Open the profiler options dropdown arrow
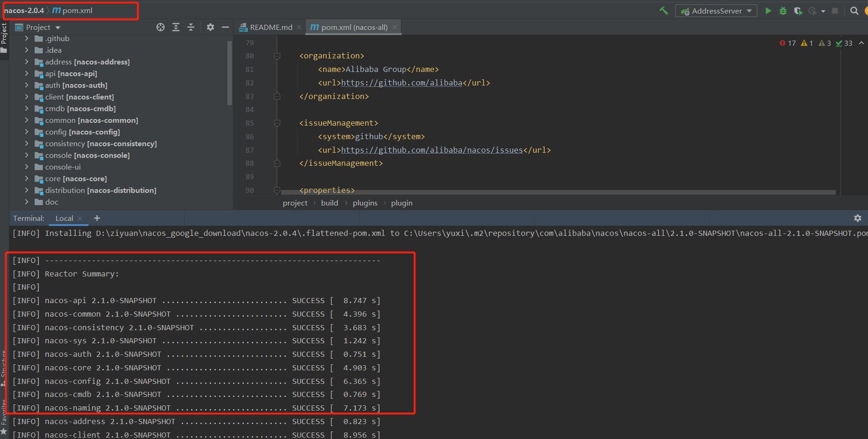The height and width of the screenshot is (439, 868). click(x=823, y=11)
